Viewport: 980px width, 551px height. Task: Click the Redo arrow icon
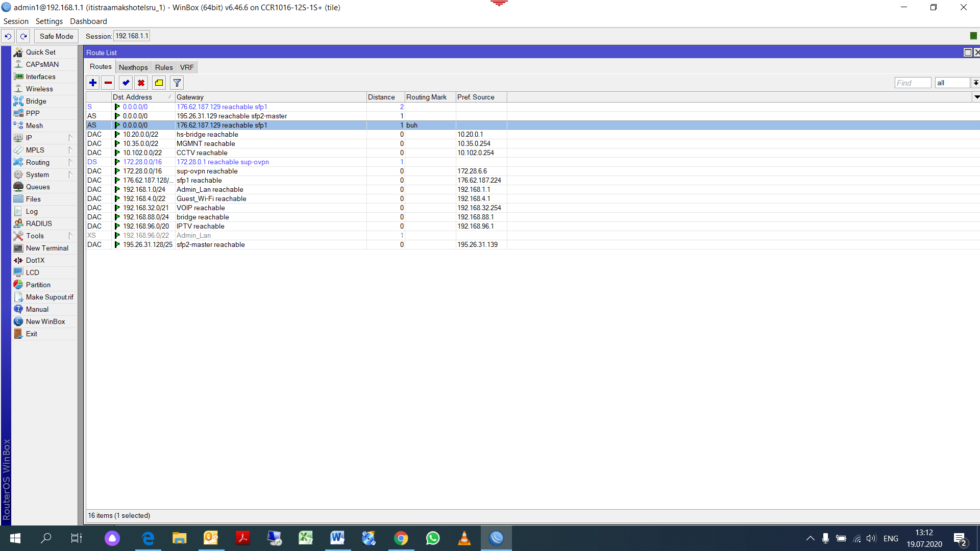click(x=23, y=36)
